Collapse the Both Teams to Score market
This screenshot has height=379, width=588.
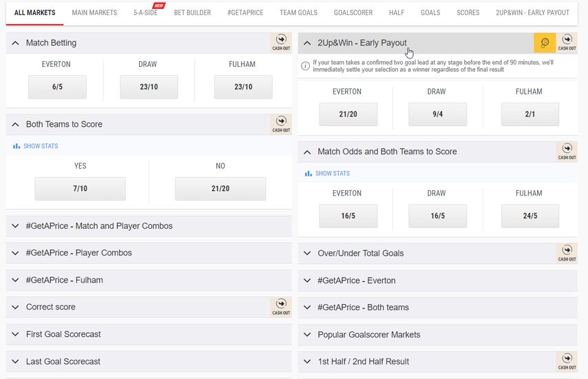(15, 124)
